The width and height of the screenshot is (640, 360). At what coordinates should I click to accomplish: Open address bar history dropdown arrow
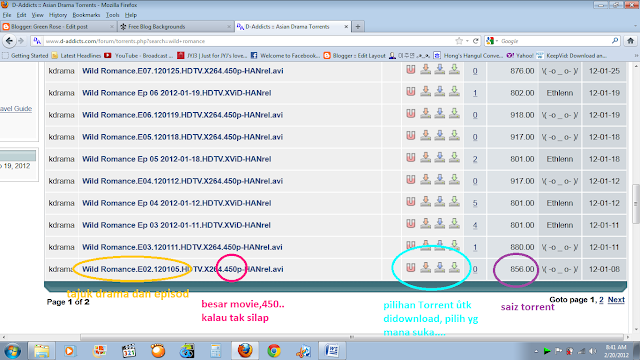pyautogui.click(x=467, y=41)
